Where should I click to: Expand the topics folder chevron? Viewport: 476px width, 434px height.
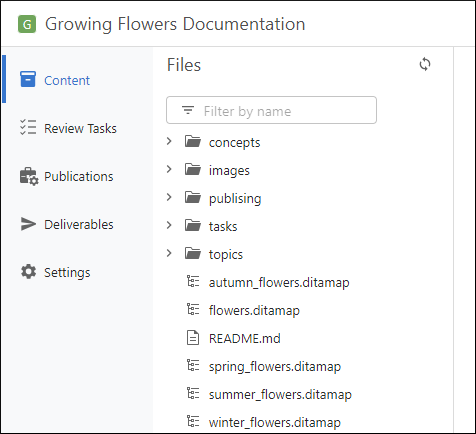click(x=169, y=253)
